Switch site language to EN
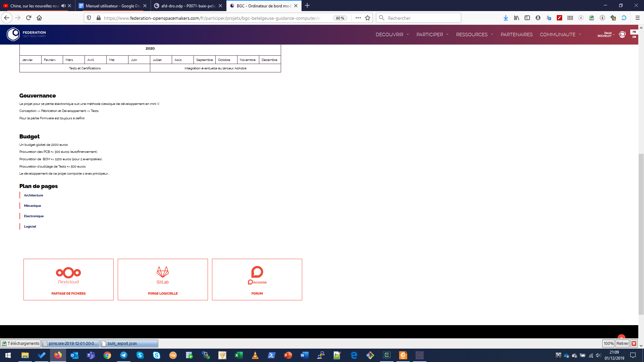644x362 pixels. click(x=634, y=37)
